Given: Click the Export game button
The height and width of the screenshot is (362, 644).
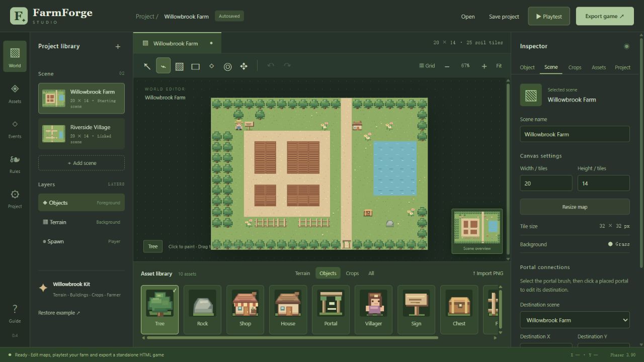Looking at the screenshot, I should click(x=605, y=16).
